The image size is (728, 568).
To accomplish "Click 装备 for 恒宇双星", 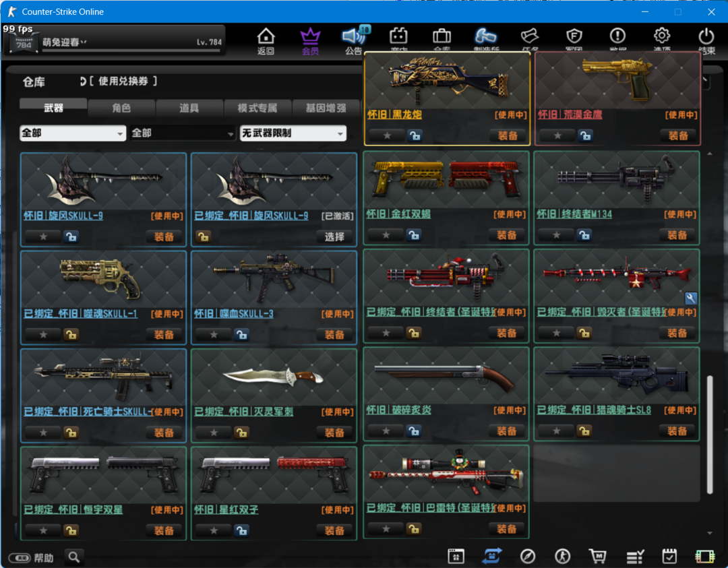I will pos(164,530).
